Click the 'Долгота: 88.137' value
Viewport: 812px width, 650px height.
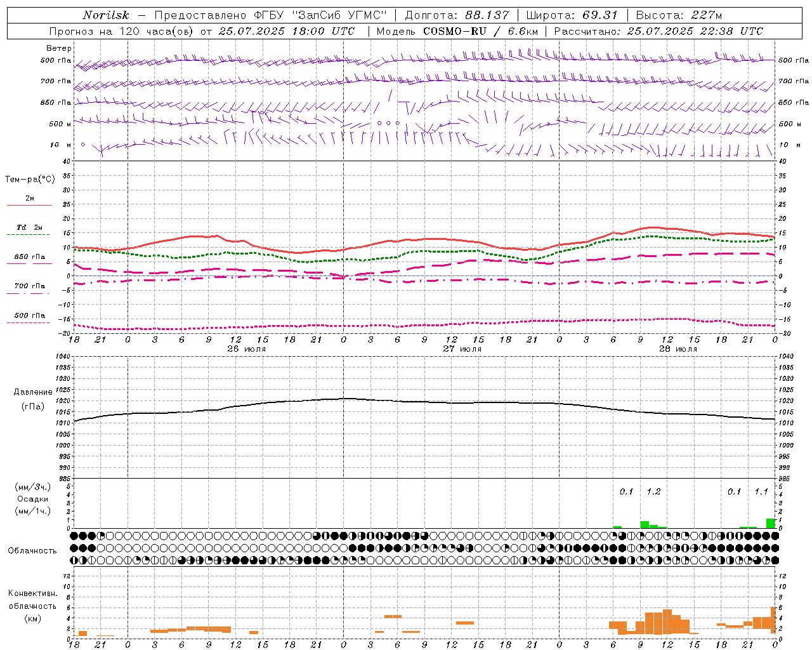pyautogui.click(x=457, y=15)
